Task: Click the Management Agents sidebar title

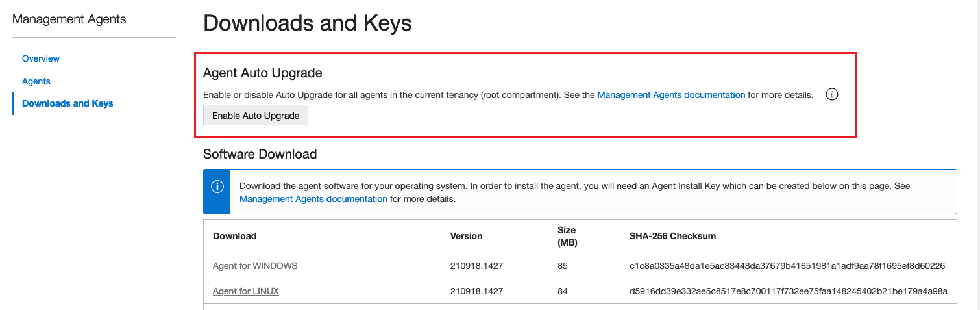Action: coord(69,19)
